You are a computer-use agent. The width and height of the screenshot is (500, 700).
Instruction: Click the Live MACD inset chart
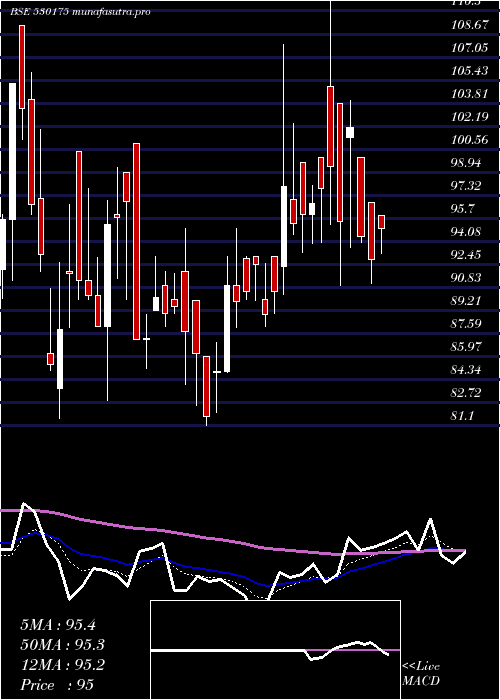[x=275, y=650]
